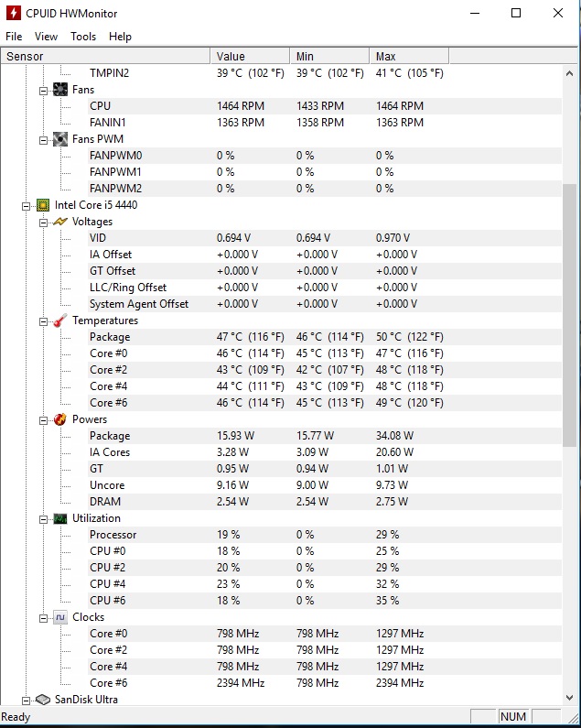Image resolution: width=581 pixels, height=728 pixels.
Task: Click the Powers flame icon
Action: click(60, 419)
